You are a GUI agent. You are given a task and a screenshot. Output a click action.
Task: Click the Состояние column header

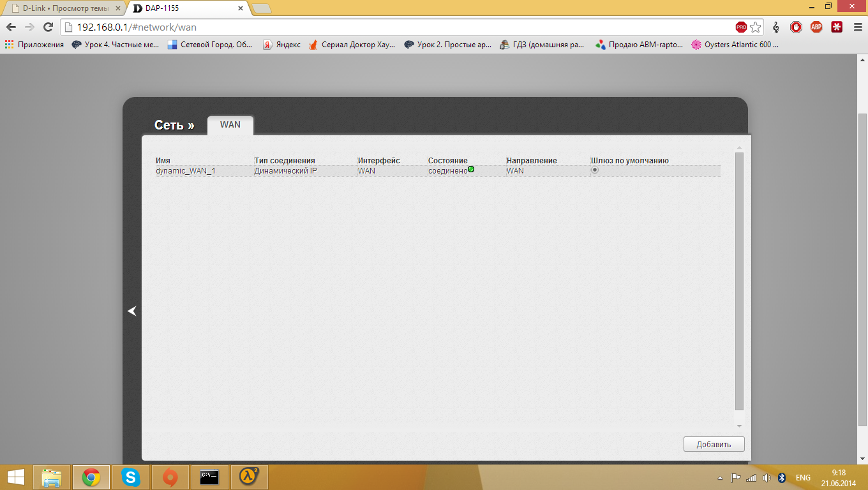pos(448,161)
